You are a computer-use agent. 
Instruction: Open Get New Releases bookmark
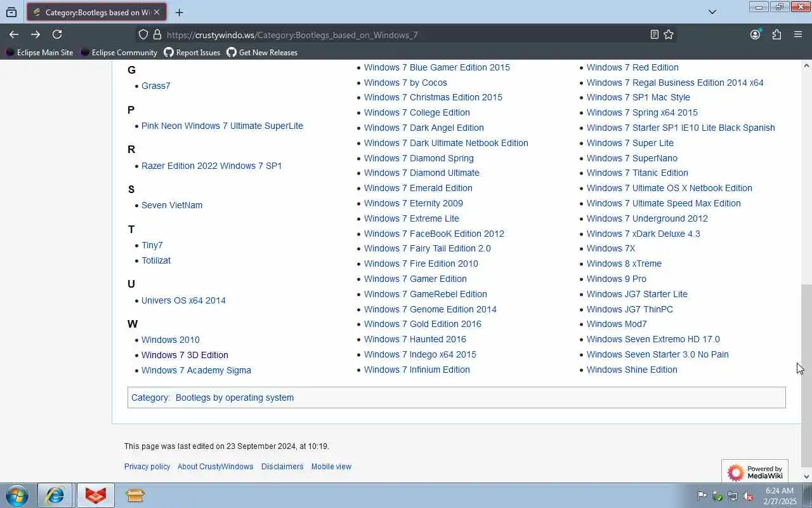pos(262,53)
